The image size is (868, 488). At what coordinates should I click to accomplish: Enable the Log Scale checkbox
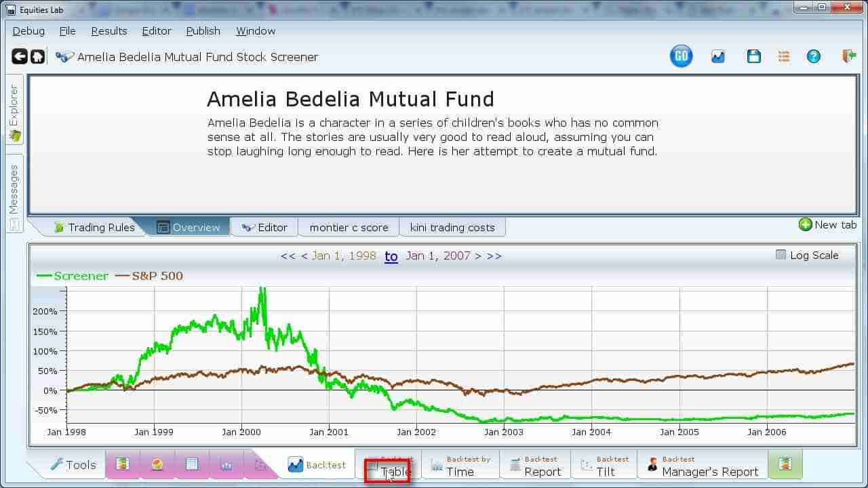(781, 255)
